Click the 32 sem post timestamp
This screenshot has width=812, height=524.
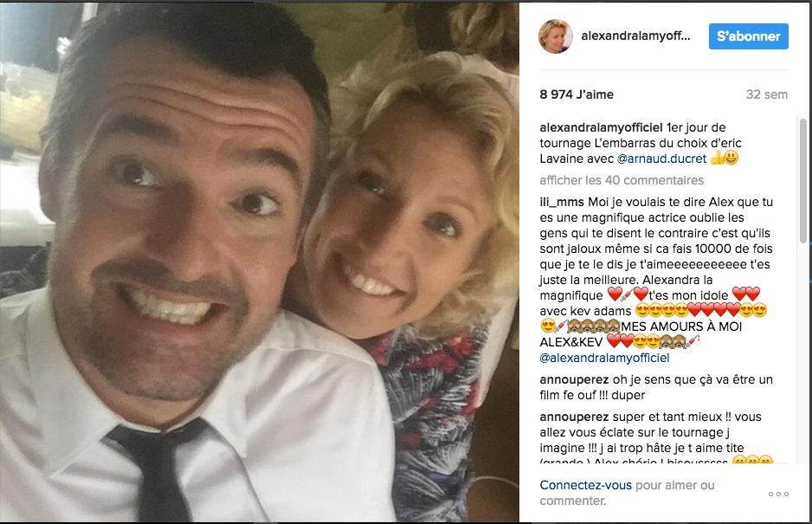[x=766, y=94]
